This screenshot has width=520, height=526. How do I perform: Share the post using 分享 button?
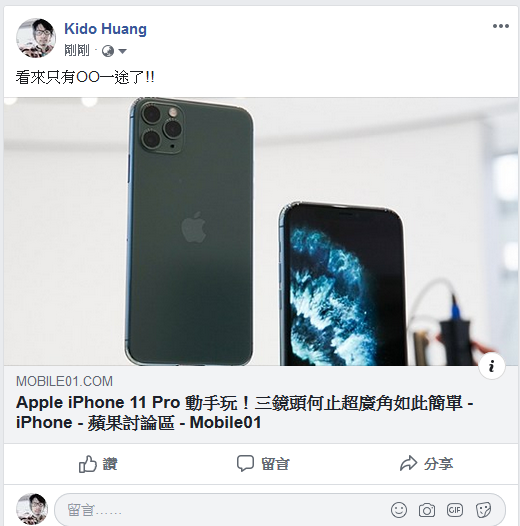tap(426, 464)
